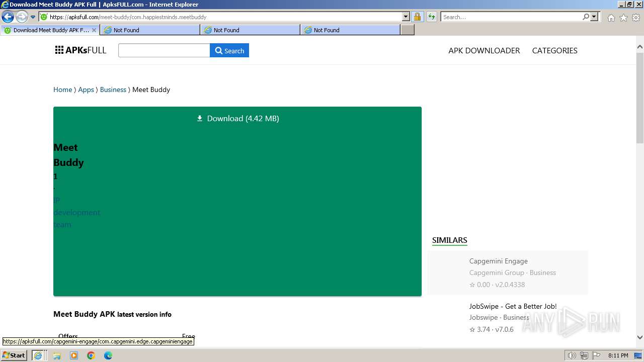
Task: Open the Tools gear icon
Action: (x=636, y=18)
